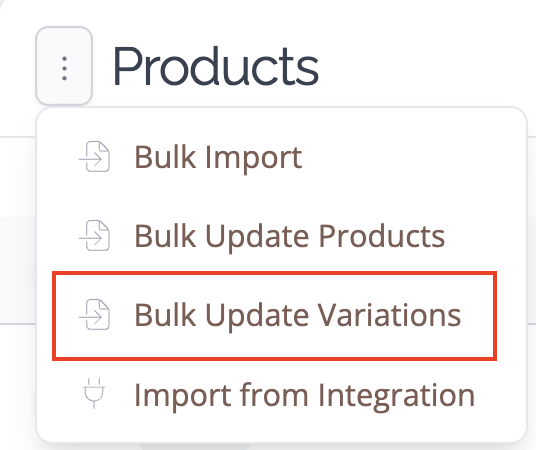Click the vertical ellipsis dots icon
Image resolution: width=536 pixels, height=450 pixels.
(x=64, y=69)
